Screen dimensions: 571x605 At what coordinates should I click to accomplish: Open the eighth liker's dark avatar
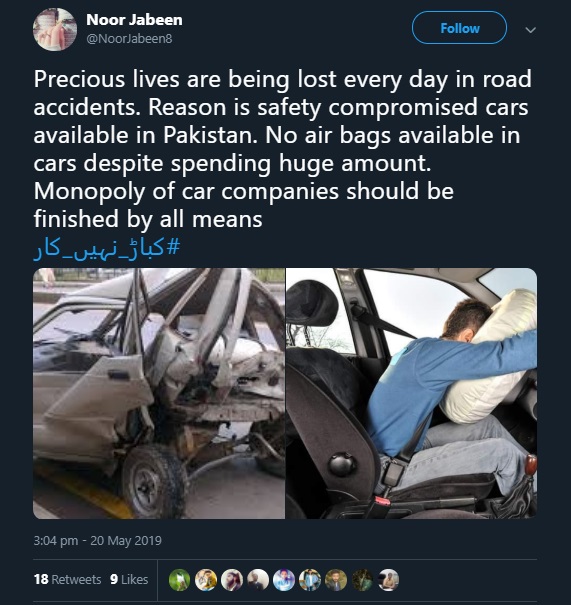coord(362,580)
